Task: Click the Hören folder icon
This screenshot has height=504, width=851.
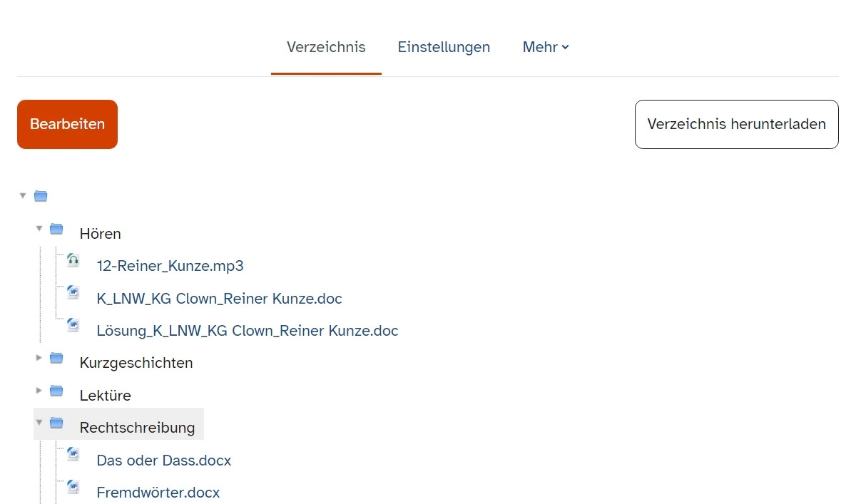Action: [x=56, y=229]
